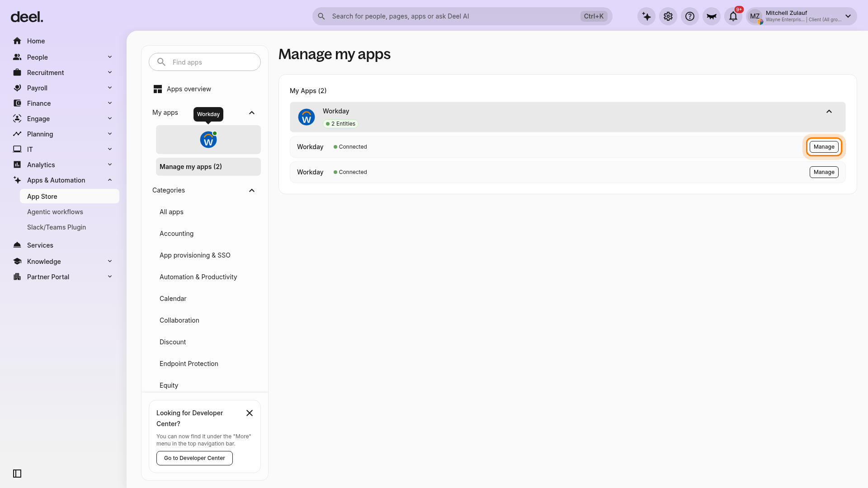Dismiss the Developer Center notice
Screen dimensions: 868x488
pyautogui.click(x=250, y=413)
